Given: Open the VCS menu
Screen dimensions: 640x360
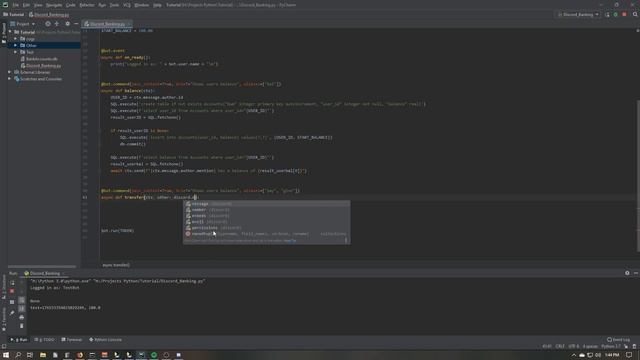Looking at the screenshot, I should [x=127, y=5].
